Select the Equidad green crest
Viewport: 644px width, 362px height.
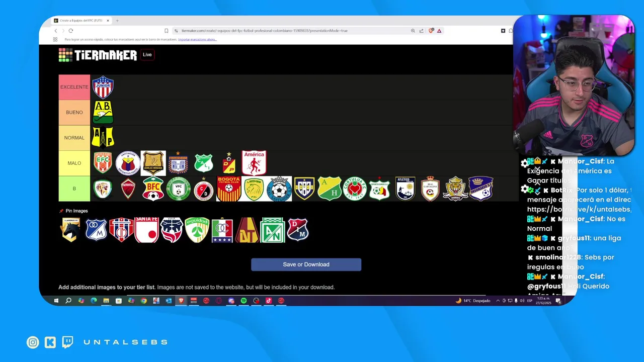click(x=197, y=230)
